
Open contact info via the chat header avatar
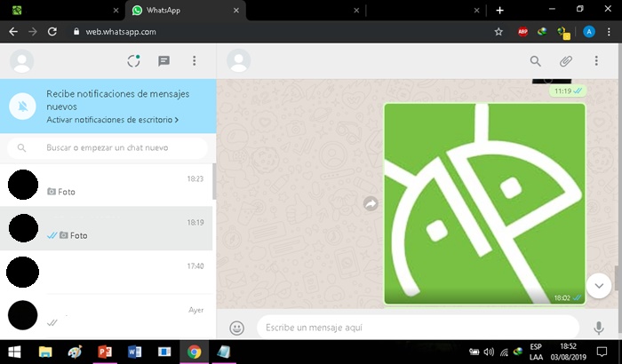click(x=238, y=61)
